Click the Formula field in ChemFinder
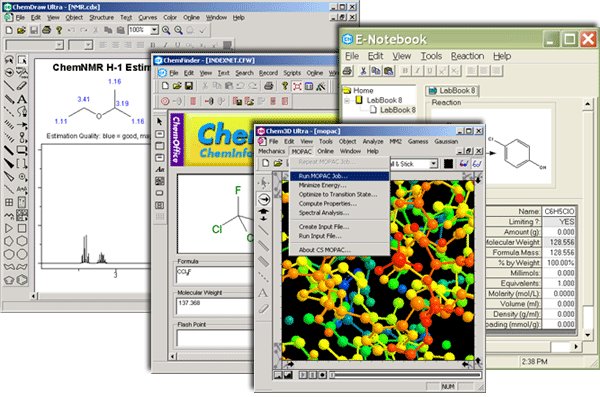Viewport: 600px width, 397px height. (214, 275)
